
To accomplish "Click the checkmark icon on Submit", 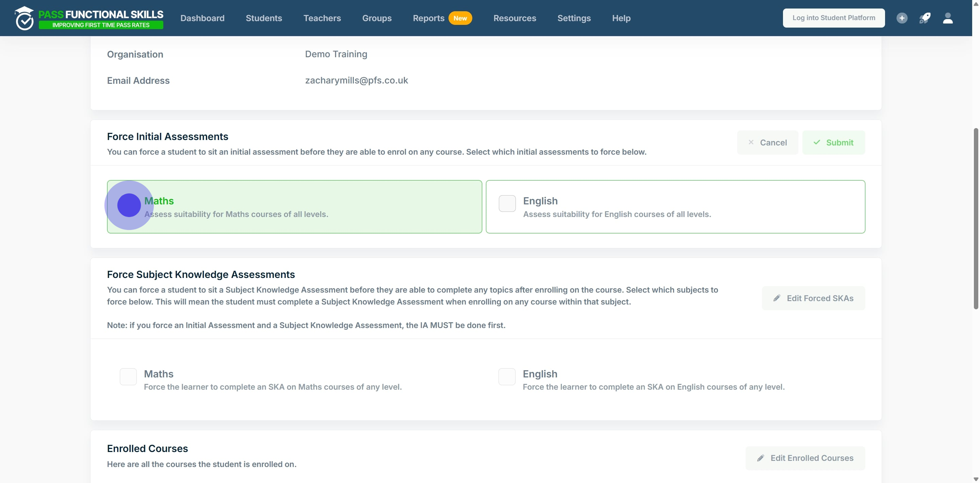I will (x=817, y=142).
